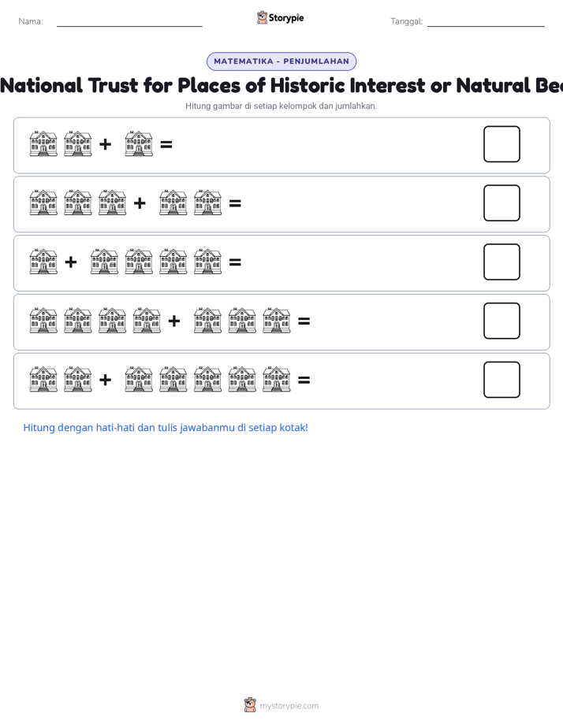The height and width of the screenshot is (728, 563).
Task: Click the plus sign in row four
Action: (x=174, y=321)
